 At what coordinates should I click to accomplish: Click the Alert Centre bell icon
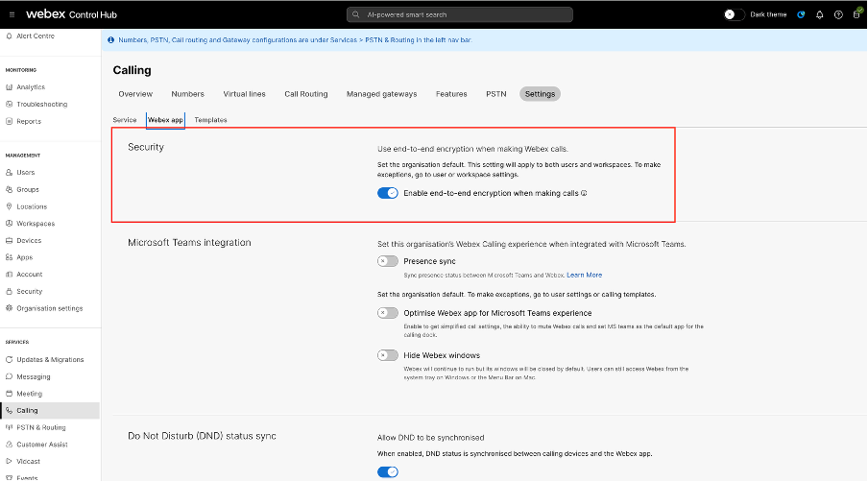coord(9,36)
